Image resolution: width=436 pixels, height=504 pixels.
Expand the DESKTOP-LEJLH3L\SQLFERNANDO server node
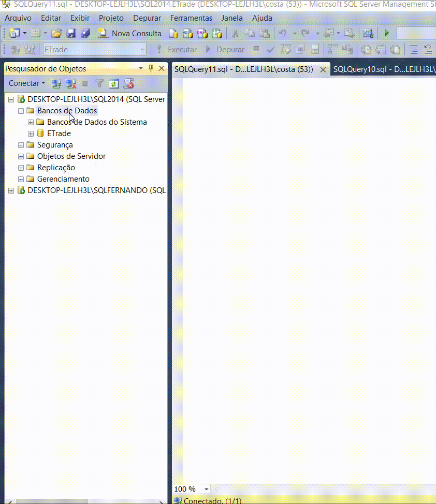coord(11,190)
